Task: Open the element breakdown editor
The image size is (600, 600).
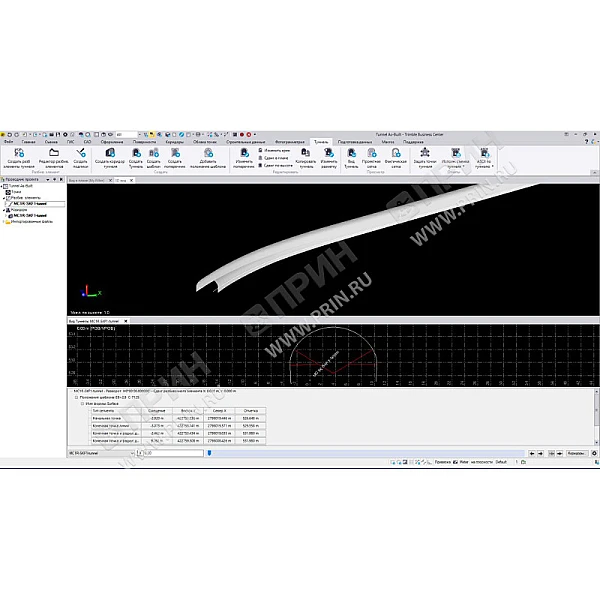Action: click(53, 155)
